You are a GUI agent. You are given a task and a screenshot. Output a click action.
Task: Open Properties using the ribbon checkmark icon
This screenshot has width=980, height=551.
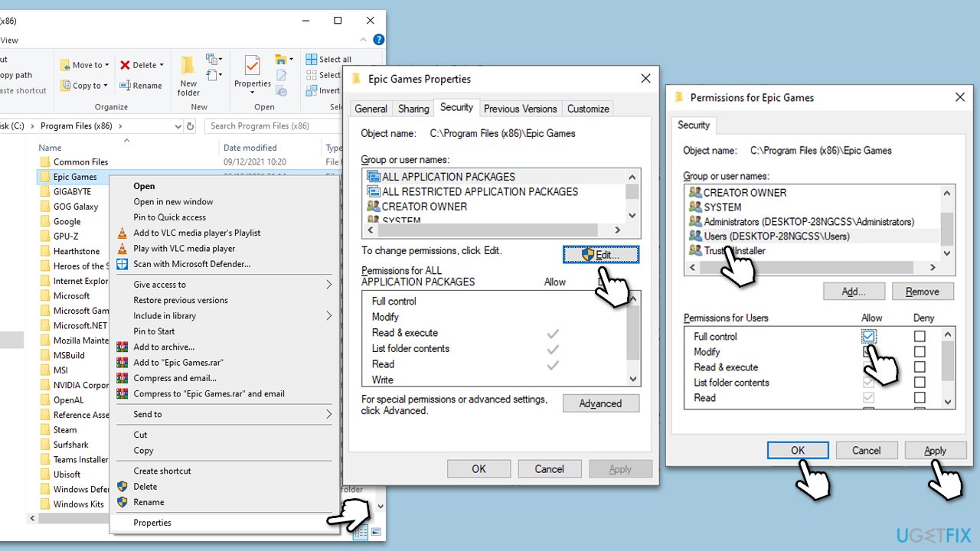252,65
